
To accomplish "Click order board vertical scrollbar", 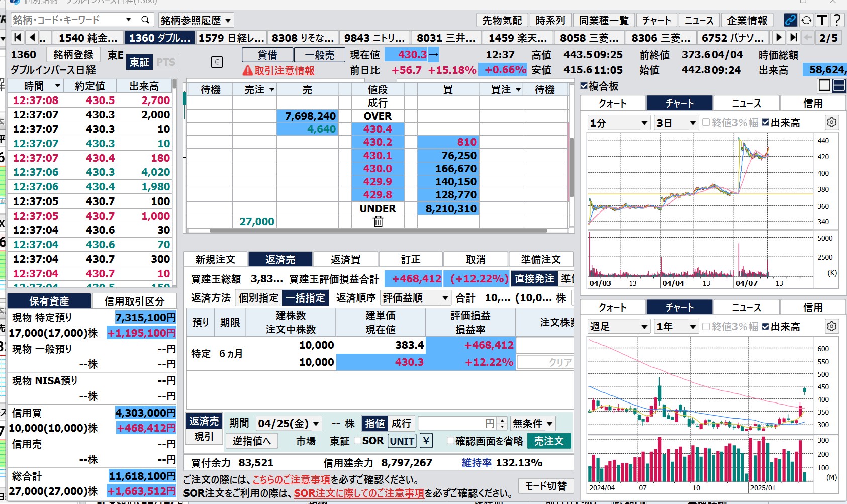I will [x=571, y=167].
